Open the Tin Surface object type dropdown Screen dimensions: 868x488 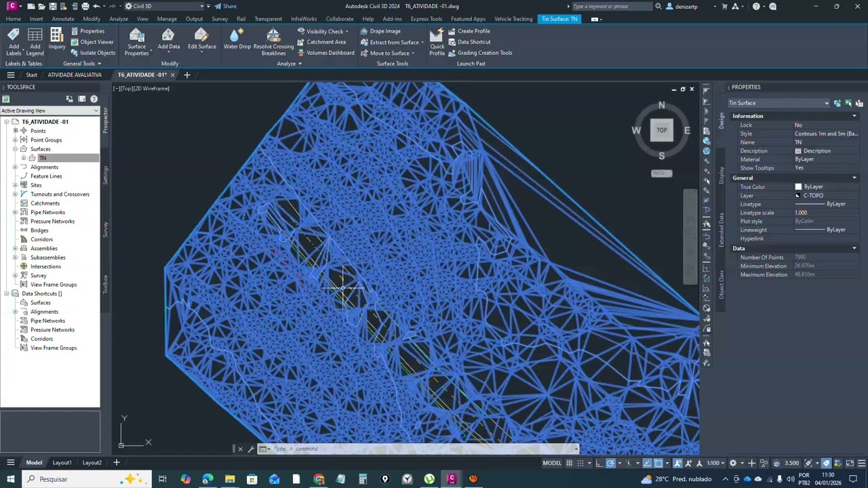coord(778,103)
